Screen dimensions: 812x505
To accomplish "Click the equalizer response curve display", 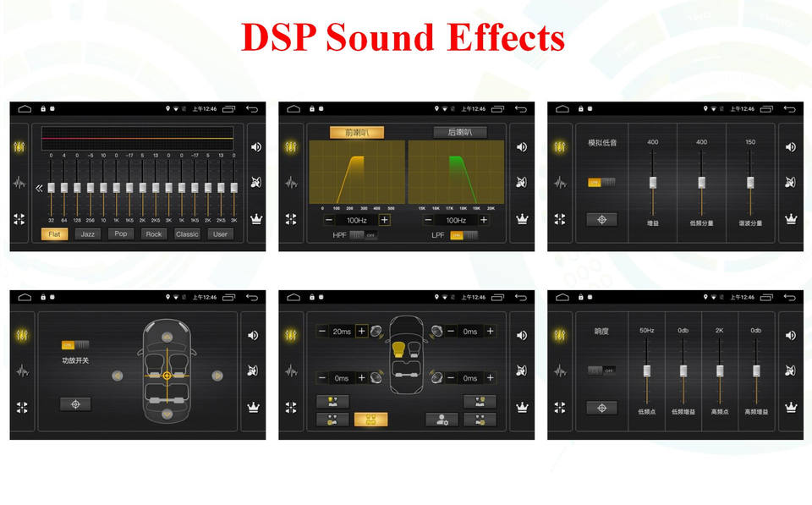I will tap(138, 138).
